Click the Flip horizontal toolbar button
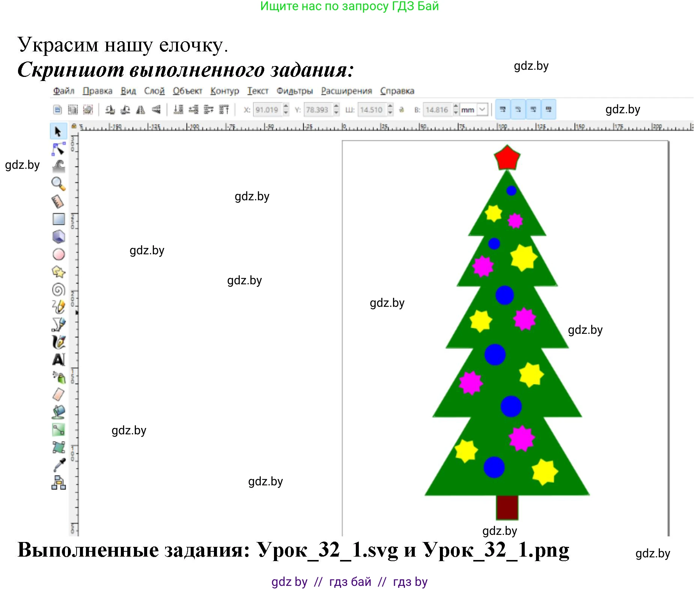 click(141, 110)
